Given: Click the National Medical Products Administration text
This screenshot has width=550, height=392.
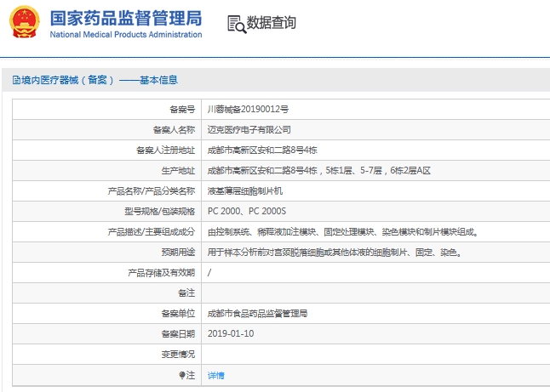Looking at the screenshot, I should pyautogui.click(x=126, y=35).
